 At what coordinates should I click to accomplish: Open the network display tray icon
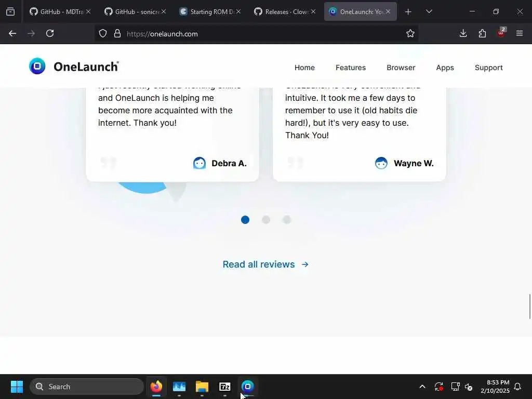[455, 387]
